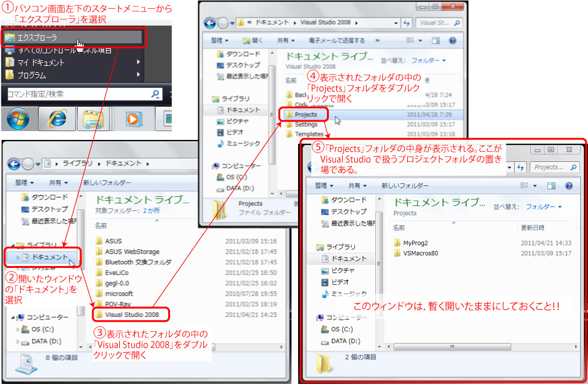Go back in the Visual Studio 2008 window
This screenshot has width=588, height=384.
pos(210,23)
